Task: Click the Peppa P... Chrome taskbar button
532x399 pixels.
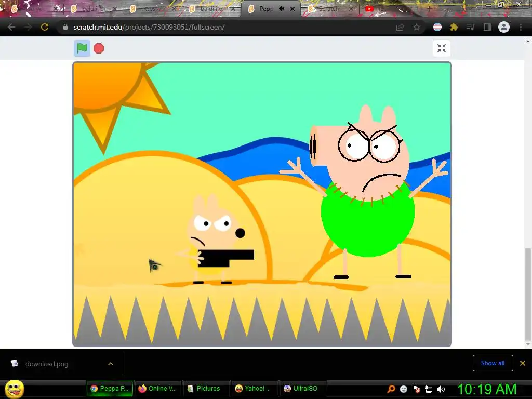Action: (110, 389)
